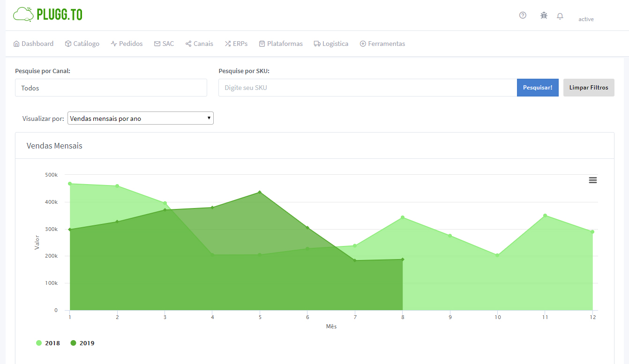Open the Pedidos menu
Screen dimensions: 629x364
point(127,44)
